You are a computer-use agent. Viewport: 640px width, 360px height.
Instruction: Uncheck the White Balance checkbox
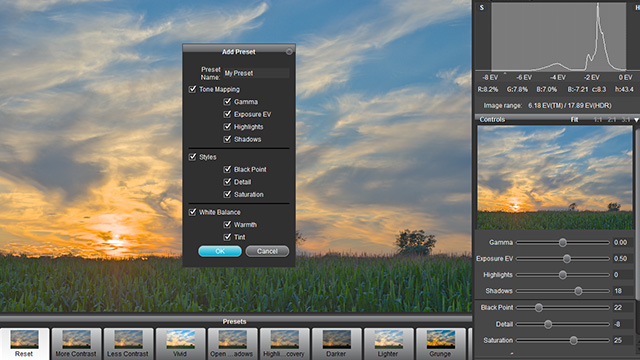[192, 212]
